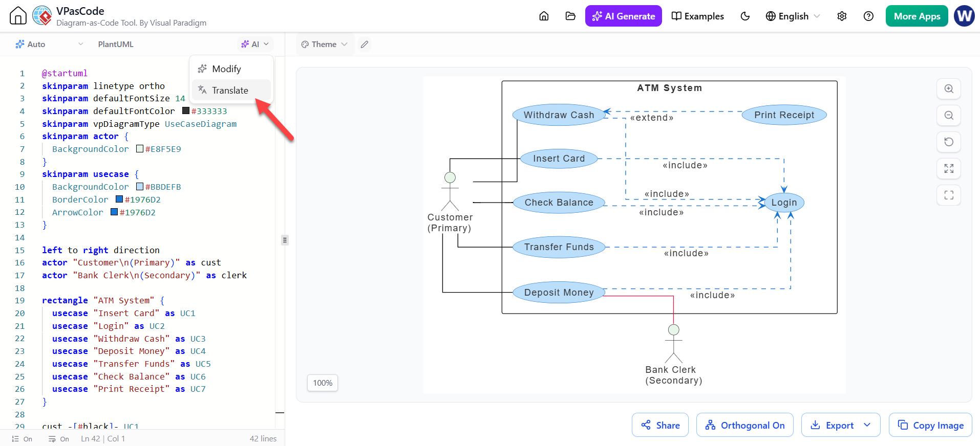This screenshot has height=446, width=980.
Task: Click the #333333 color swatch on line 4
Action: (x=186, y=111)
